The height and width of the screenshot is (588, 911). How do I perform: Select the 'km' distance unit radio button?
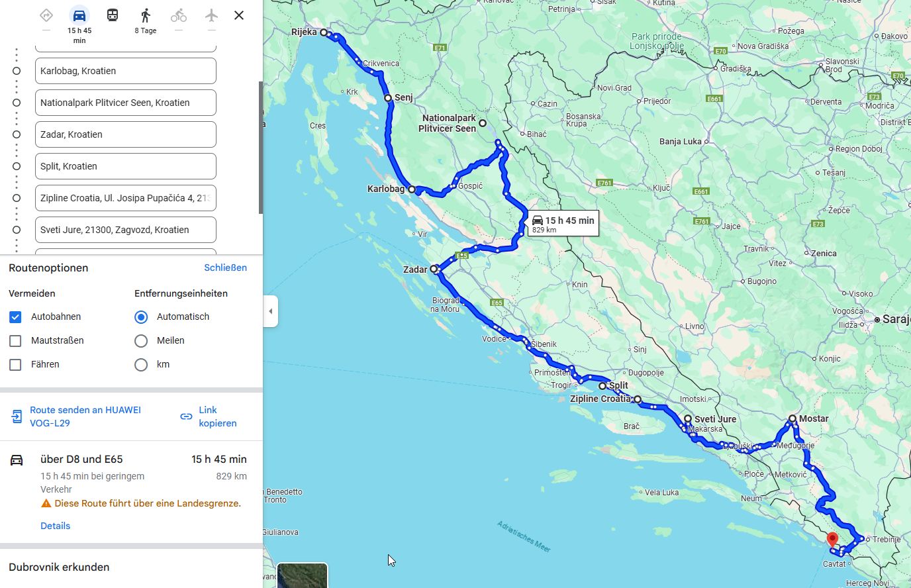140,364
